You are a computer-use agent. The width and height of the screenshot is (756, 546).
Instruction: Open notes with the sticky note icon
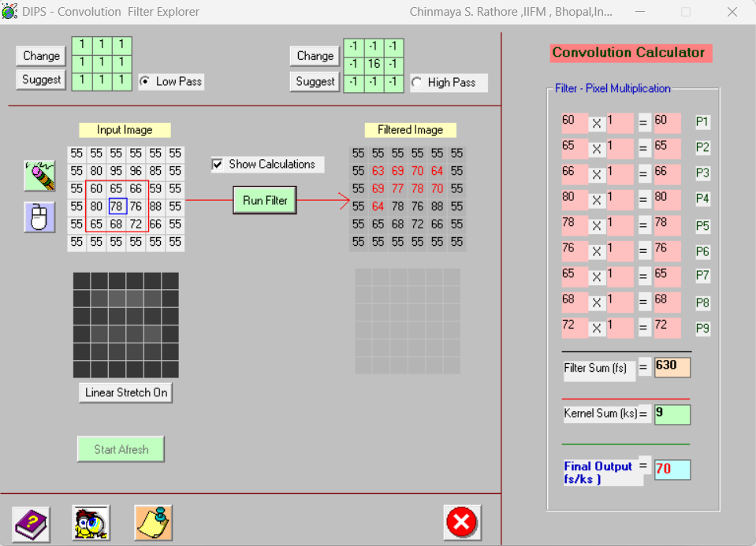[152, 522]
